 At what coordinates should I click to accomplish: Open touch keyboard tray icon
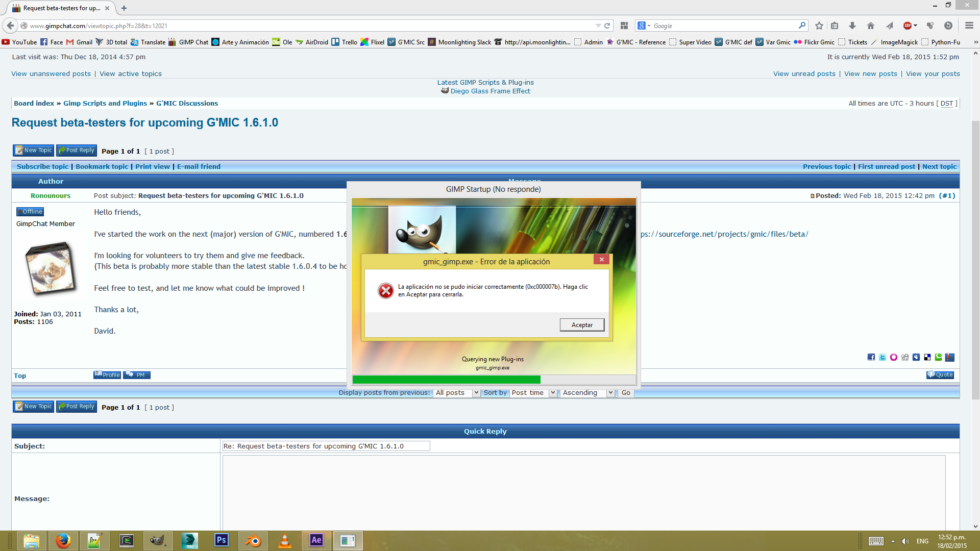[x=876, y=541]
